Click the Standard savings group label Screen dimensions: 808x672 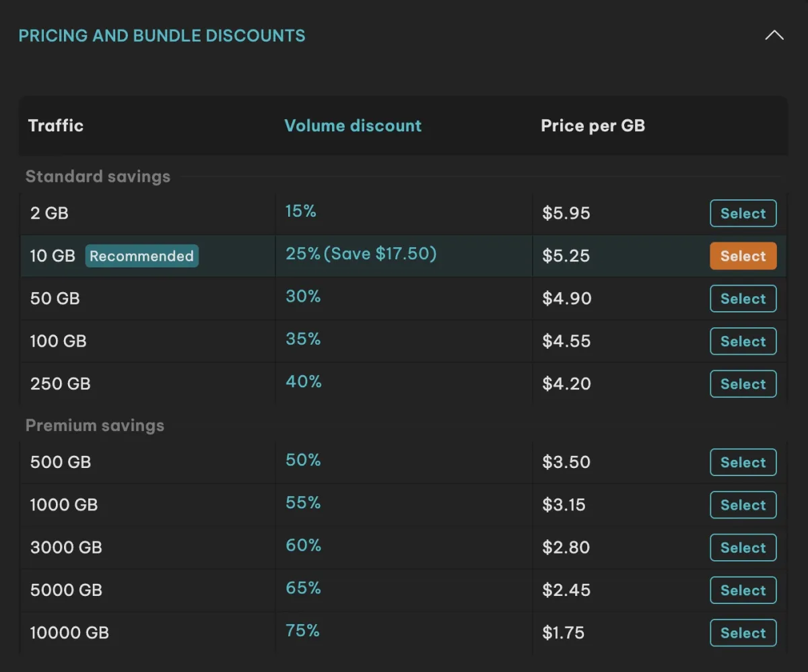coord(98,176)
